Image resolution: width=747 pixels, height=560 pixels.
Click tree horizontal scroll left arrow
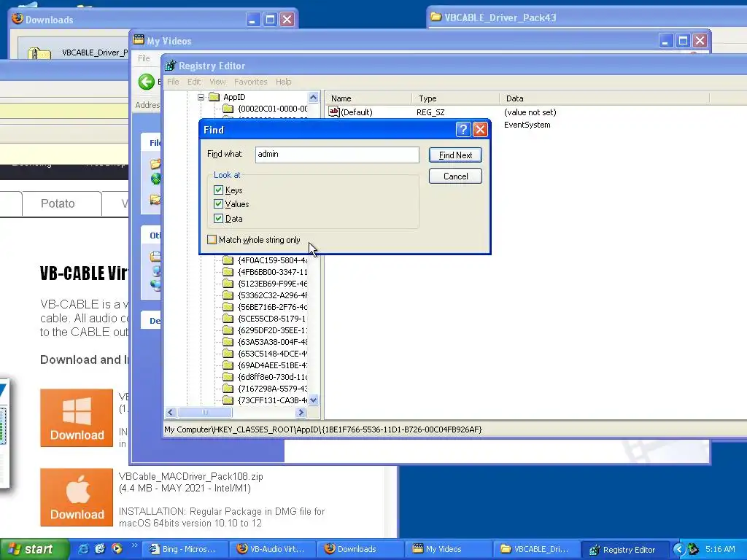[x=171, y=413]
